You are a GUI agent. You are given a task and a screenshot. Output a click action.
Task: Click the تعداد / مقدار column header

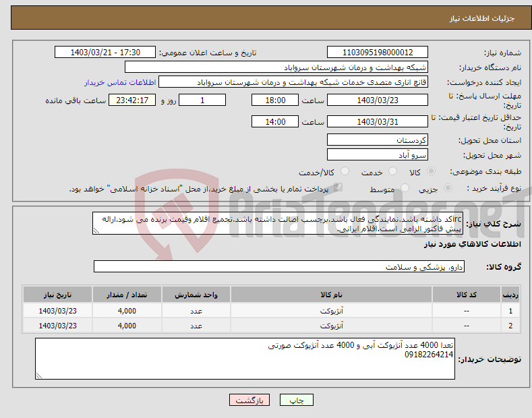click(x=127, y=295)
